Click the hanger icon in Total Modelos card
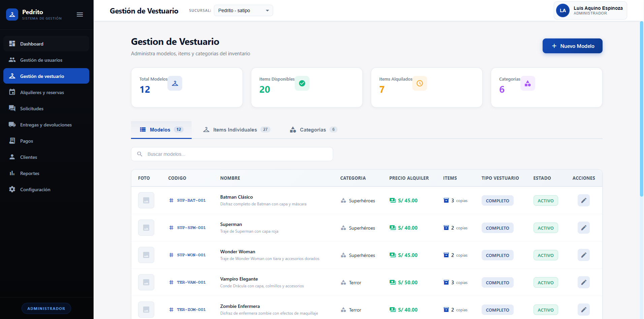Screen dimensions: 644x319 click(x=175, y=83)
